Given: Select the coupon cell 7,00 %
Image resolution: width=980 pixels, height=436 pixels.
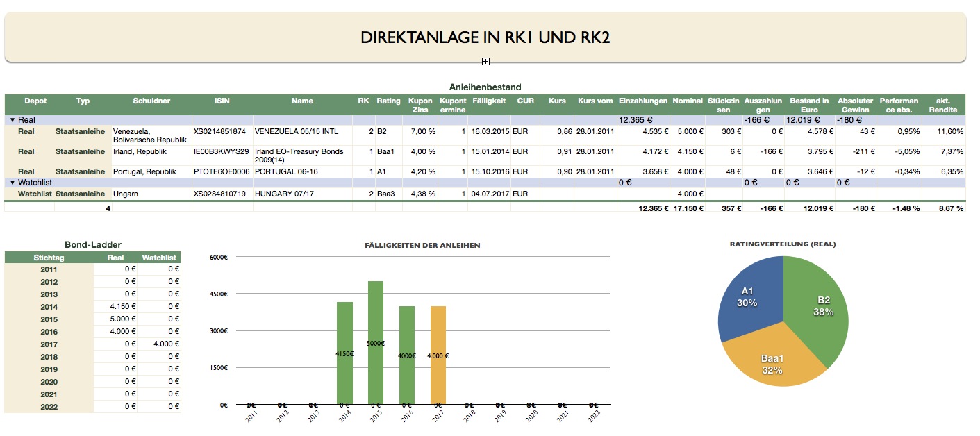Looking at the screenshot, I should tap(423, 131).
